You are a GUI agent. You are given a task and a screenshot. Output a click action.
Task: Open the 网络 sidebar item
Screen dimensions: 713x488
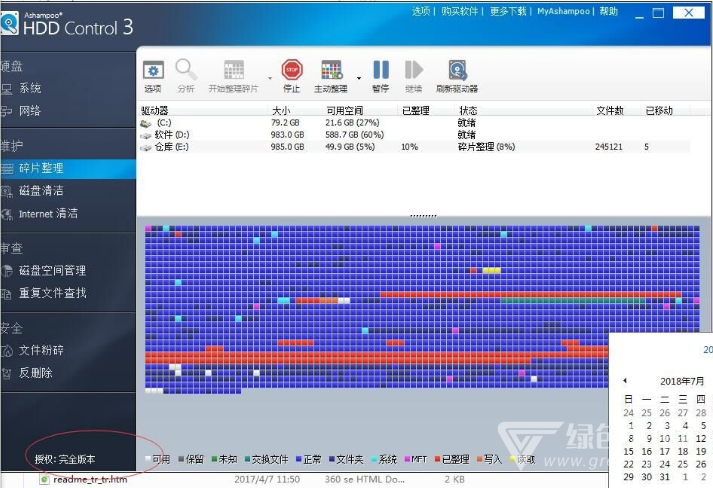[30, 111]
